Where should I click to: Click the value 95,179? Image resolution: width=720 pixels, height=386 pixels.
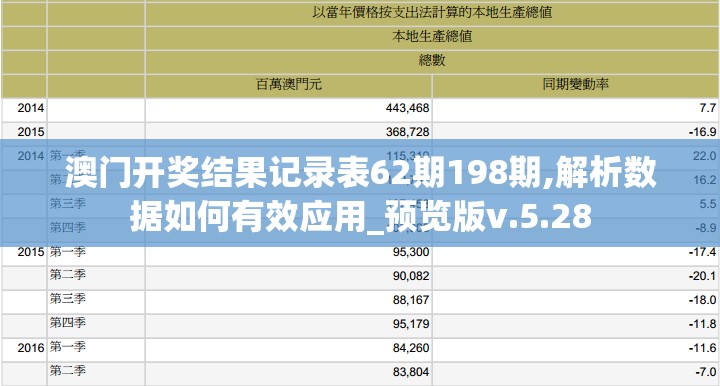point(411,324)
